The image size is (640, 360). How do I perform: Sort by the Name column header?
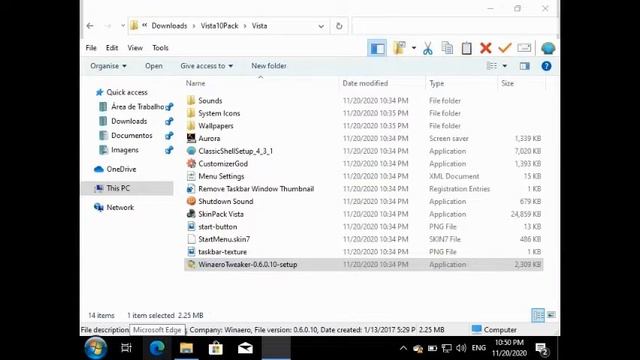tap(196, 83)
